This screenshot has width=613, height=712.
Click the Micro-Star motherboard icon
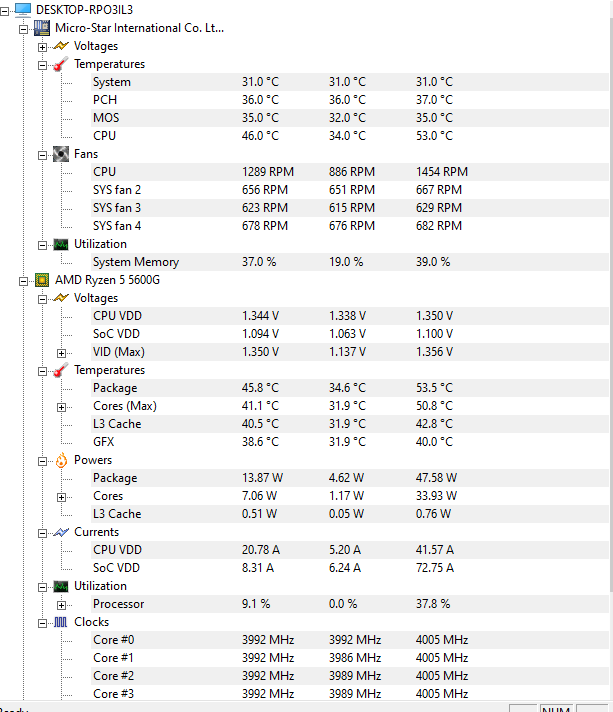[x=42, y=28]
